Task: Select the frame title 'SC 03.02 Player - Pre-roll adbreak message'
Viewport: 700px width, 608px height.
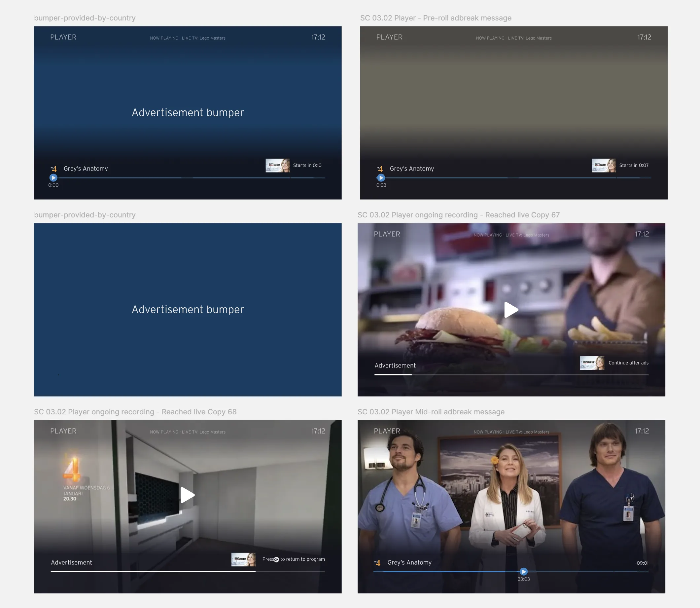Action: tap(436, 18)
